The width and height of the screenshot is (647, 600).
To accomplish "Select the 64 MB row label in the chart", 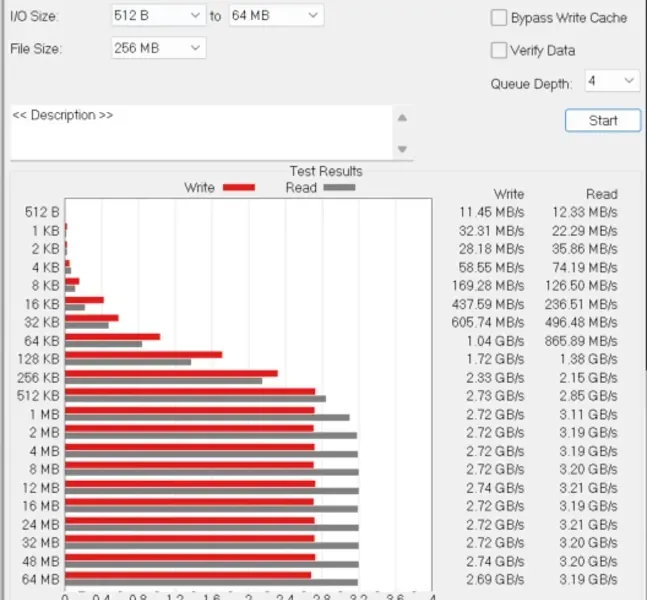I will 41,579.
